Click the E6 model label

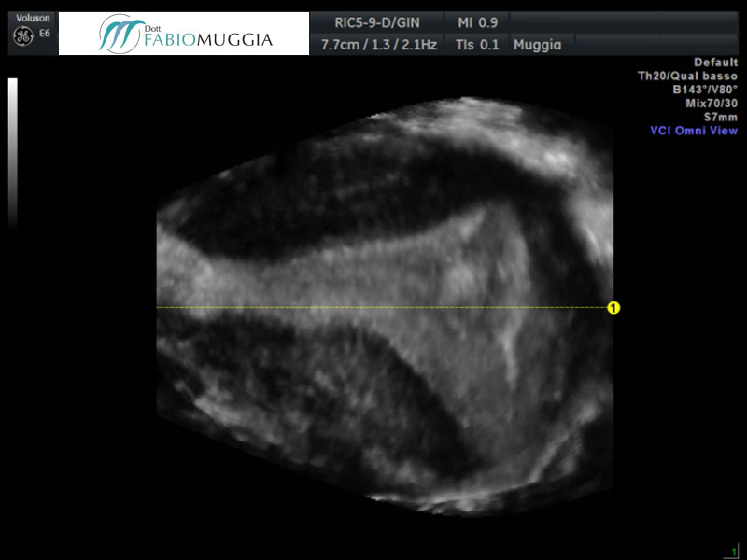pos(44,34)
